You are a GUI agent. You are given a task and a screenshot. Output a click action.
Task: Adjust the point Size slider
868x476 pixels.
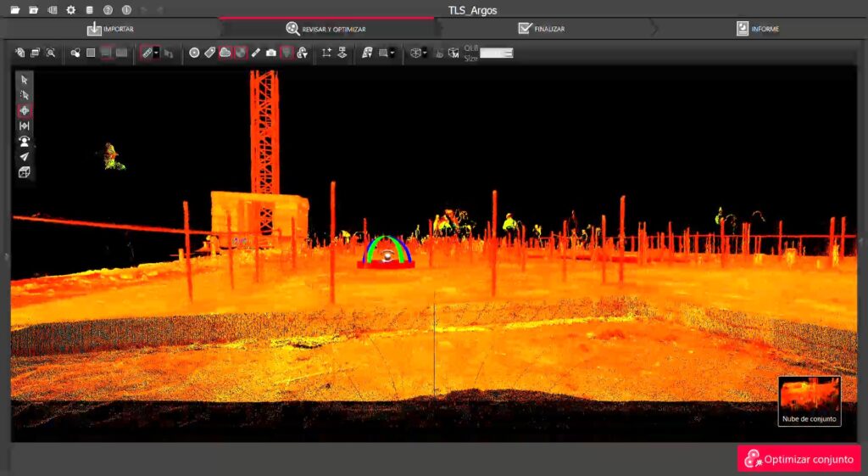(496, 53)
